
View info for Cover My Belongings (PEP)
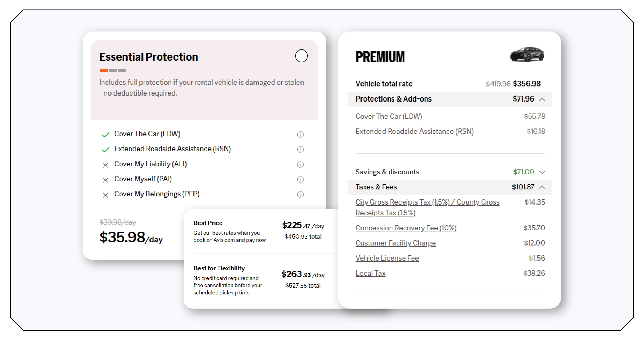point(300,194)
